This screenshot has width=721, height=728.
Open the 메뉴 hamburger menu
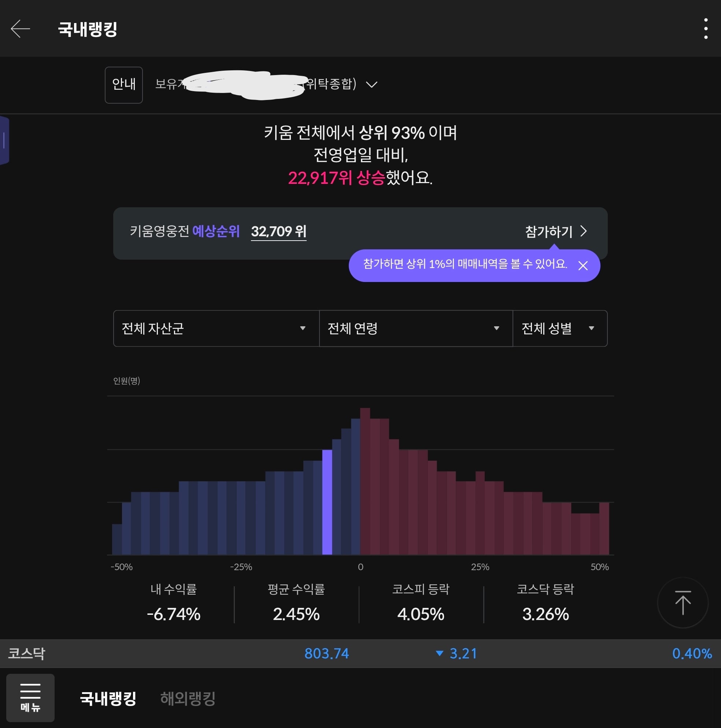point(30,698)
